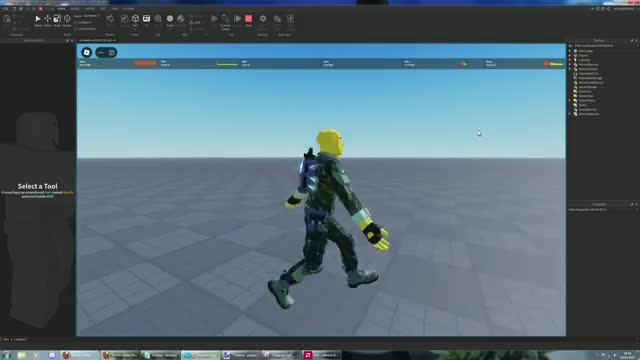Choose the Scale tool in the ribbon
Viewport: 640px width, 360px height.
point(57,19)
